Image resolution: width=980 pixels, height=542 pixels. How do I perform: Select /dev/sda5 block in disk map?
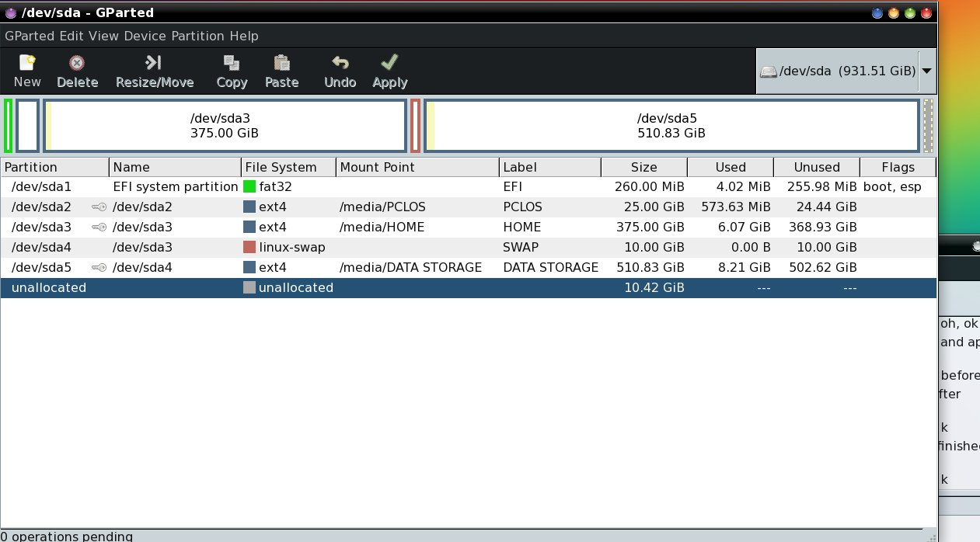tap(671, 125)
